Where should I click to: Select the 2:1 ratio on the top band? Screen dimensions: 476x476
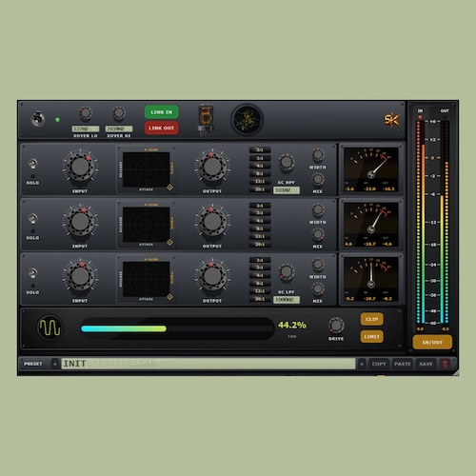coord(260,149)
